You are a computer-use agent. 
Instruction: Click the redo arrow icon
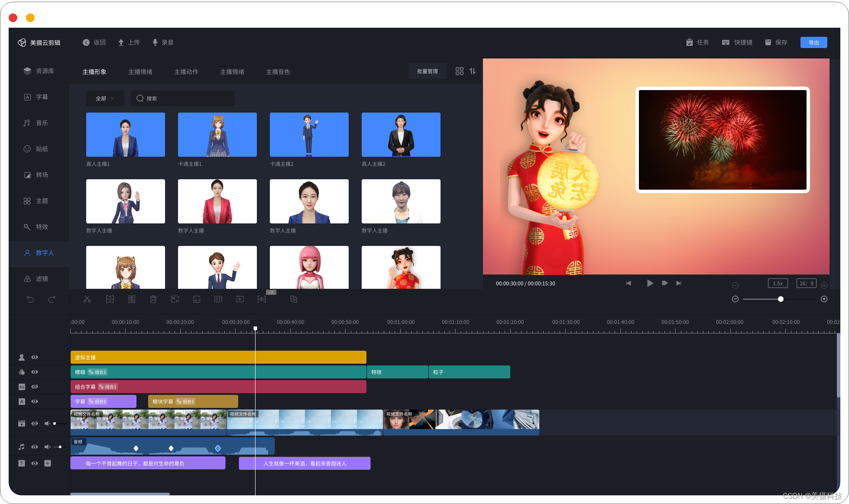click(52, 299)
